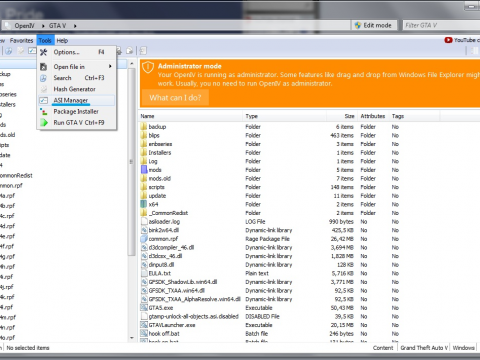This screenshot has height=360, width=480.
Task: Select the mods.old folder
Action: point(160,178)
